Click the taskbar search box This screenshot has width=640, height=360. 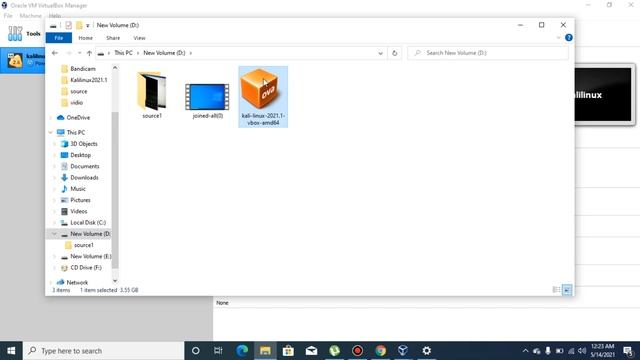(104, 351)
